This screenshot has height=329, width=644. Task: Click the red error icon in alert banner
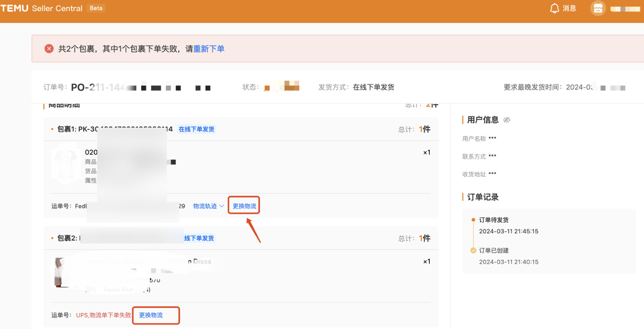[x=49, y=49]
